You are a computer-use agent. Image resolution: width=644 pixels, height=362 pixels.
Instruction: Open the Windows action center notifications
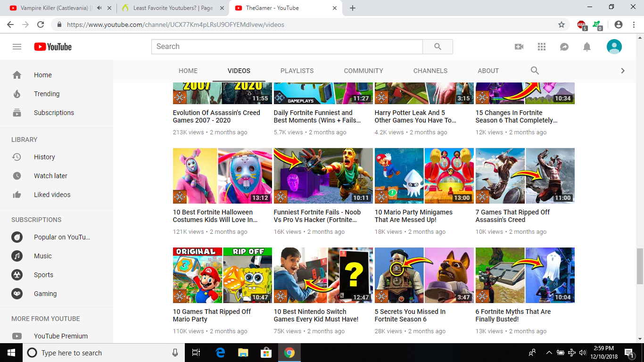(x=629, y=353)
